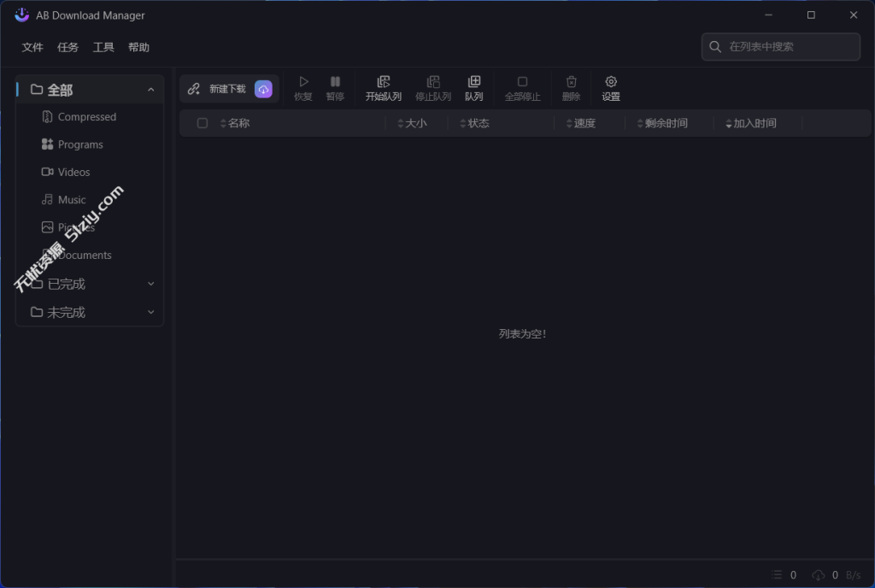875x588 pixels.
Task: Open the 帮助 menu item
Action: click(x=138, y=47)
